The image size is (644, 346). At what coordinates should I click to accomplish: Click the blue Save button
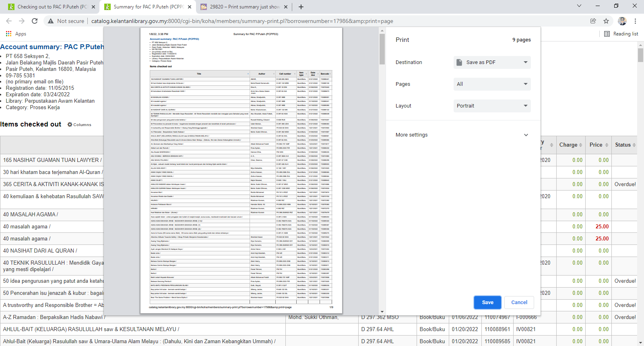(x=487, y=302)
